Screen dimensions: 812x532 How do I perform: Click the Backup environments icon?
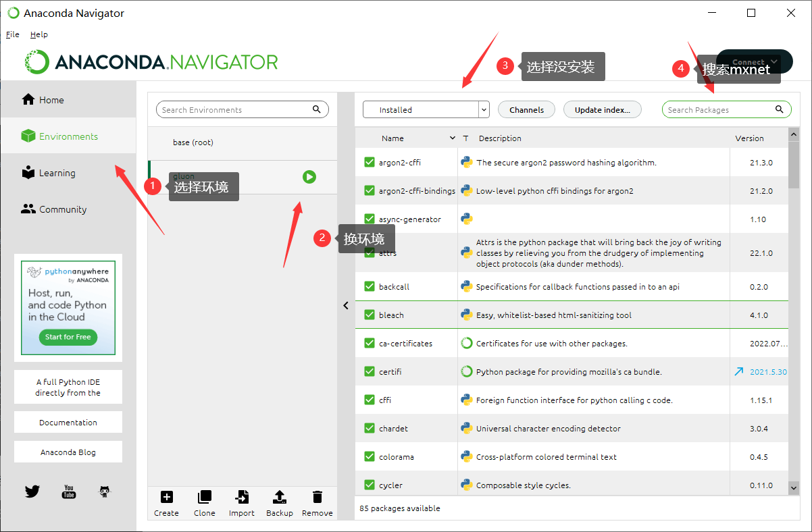coord(279,498)
